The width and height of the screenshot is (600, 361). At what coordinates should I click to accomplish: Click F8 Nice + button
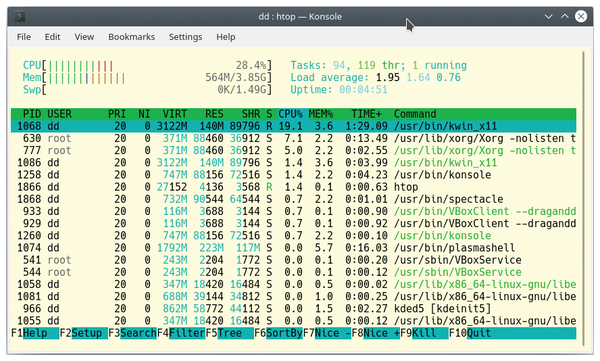[x=376, y=333]
